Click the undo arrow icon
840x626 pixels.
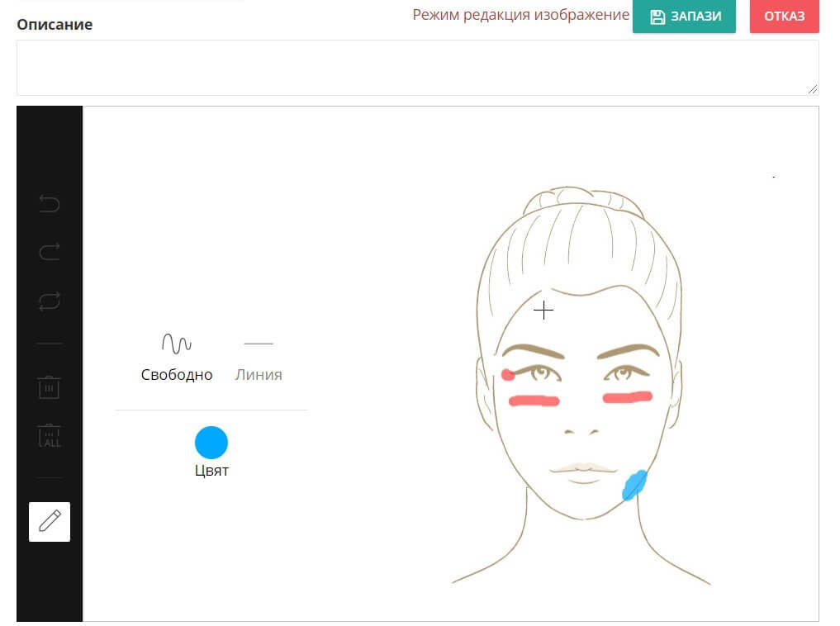coord(50,204)
